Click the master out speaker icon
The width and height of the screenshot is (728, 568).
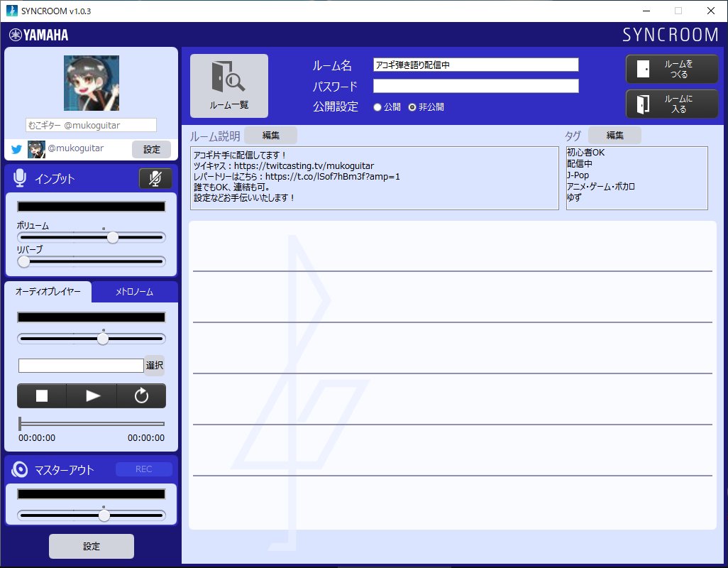[x=19, y=469]
